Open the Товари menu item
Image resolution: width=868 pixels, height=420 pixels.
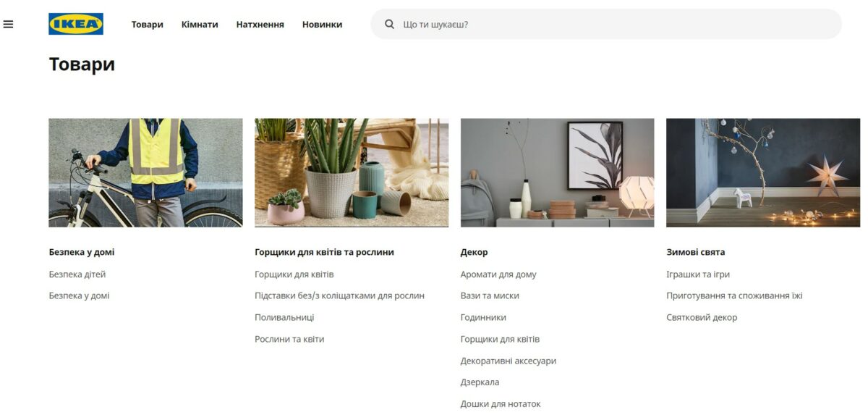point(148,25)
